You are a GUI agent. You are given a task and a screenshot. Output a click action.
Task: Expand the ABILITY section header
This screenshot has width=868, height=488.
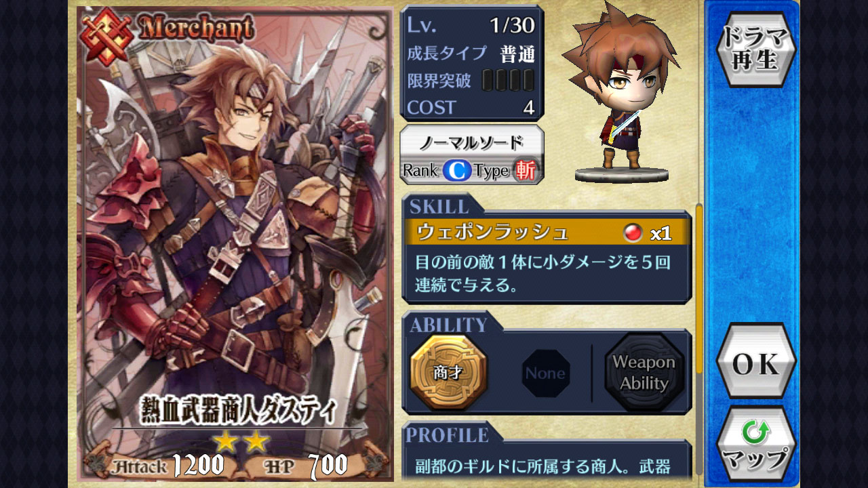pyautogui.click(x=449, y=325)
